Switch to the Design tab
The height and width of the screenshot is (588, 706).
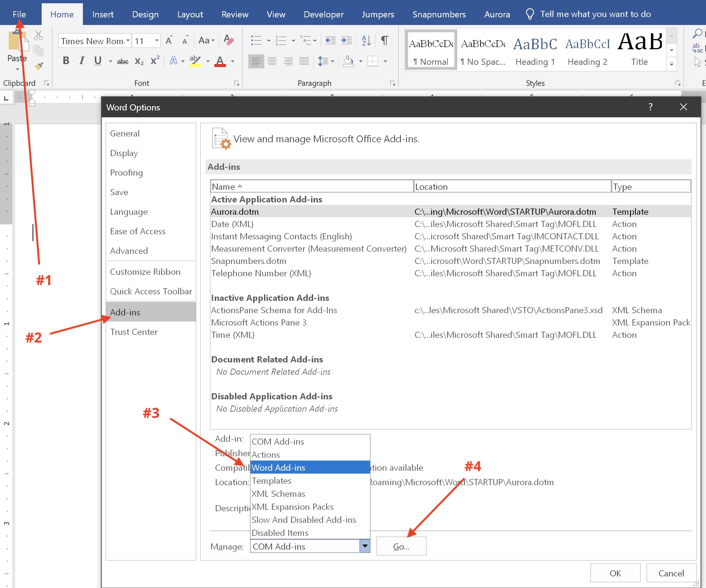click(x=145, y=14)
